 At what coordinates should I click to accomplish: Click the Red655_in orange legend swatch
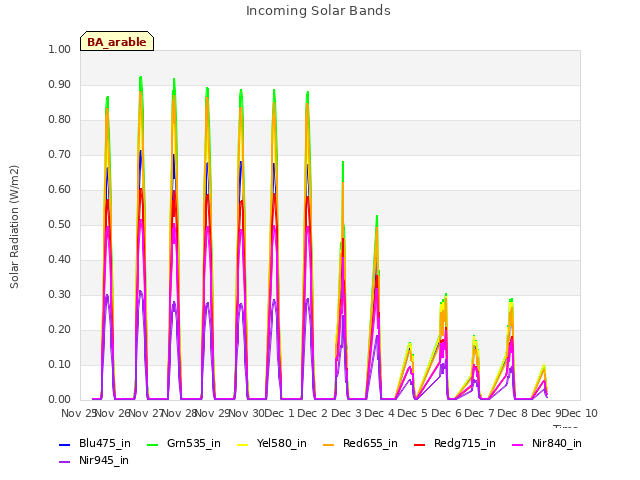(x=329, y=444)
